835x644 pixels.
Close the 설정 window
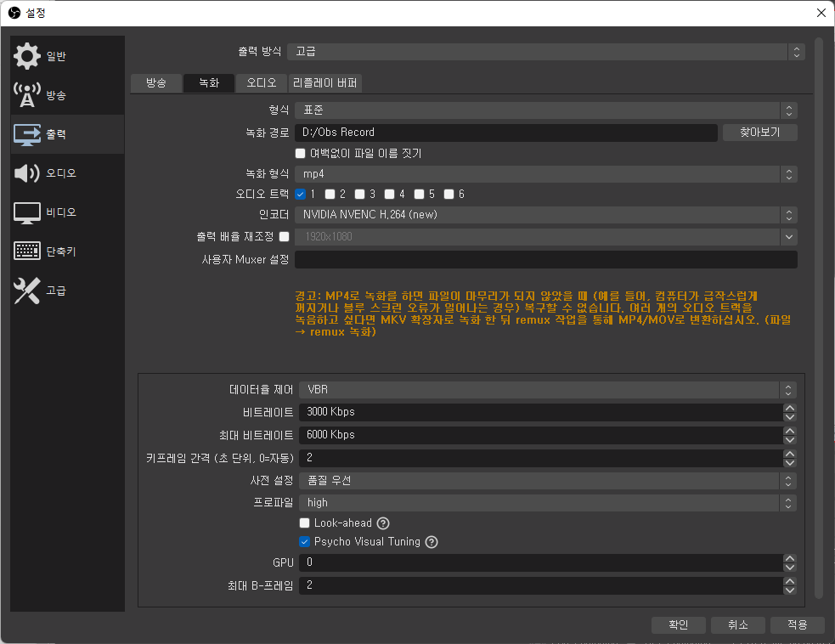click(821, 13)
